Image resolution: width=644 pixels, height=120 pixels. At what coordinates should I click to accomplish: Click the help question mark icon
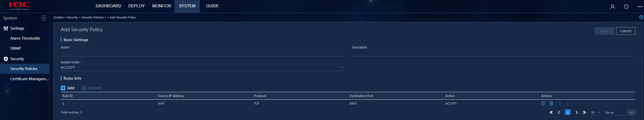(x=641, y=17)
